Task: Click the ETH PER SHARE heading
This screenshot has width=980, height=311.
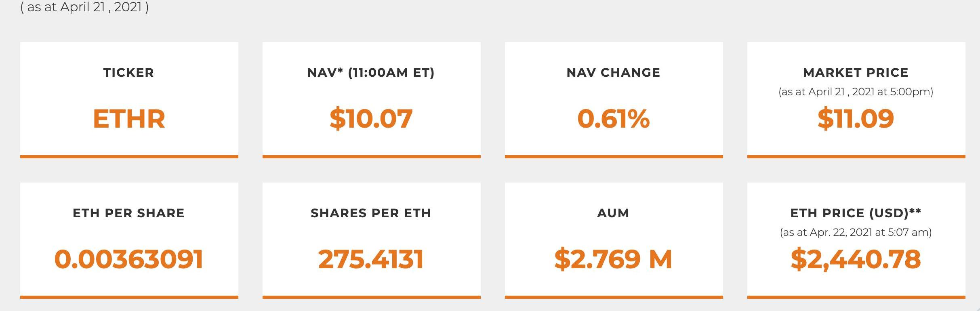Action: click(128, 213)
